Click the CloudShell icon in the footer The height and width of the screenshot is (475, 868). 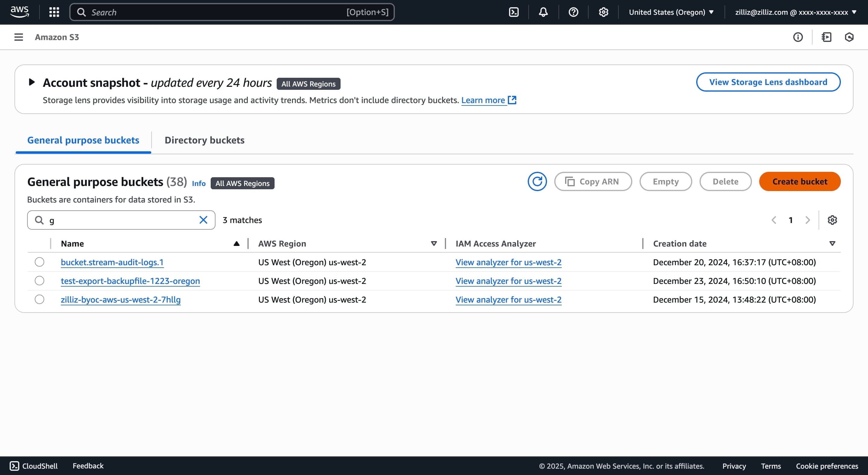click(x=14, y=466)
